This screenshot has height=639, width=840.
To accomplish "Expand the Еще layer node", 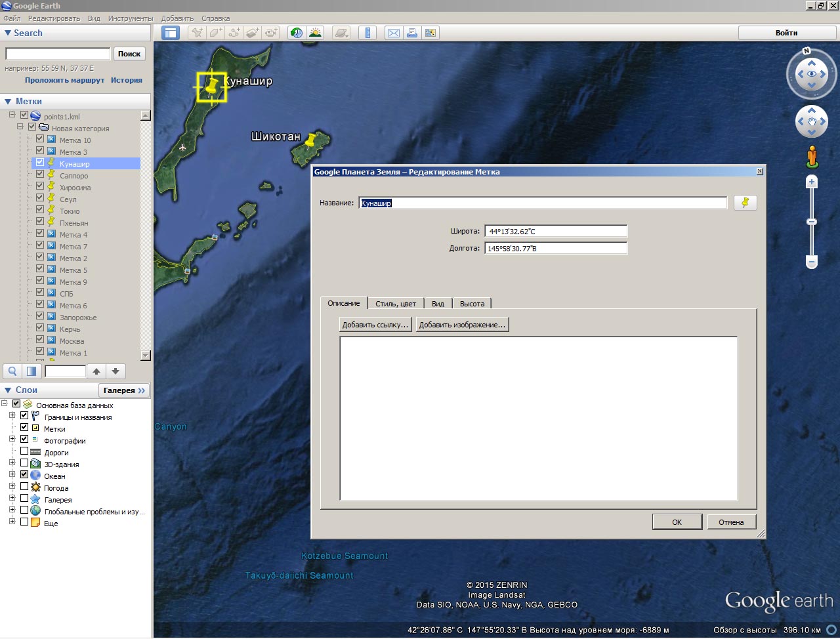I will click(12, 522).
